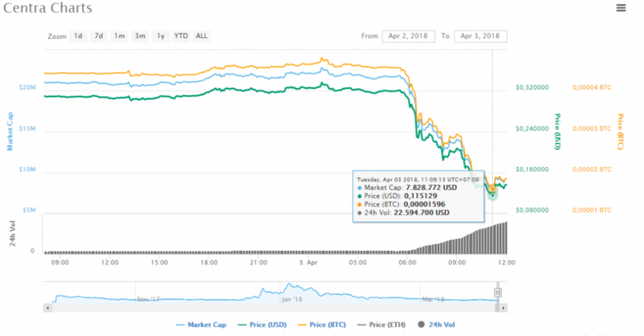The image size is (644, 336).
Task: Click the $0,320000 USD axis label
Action: pos(532,87)
